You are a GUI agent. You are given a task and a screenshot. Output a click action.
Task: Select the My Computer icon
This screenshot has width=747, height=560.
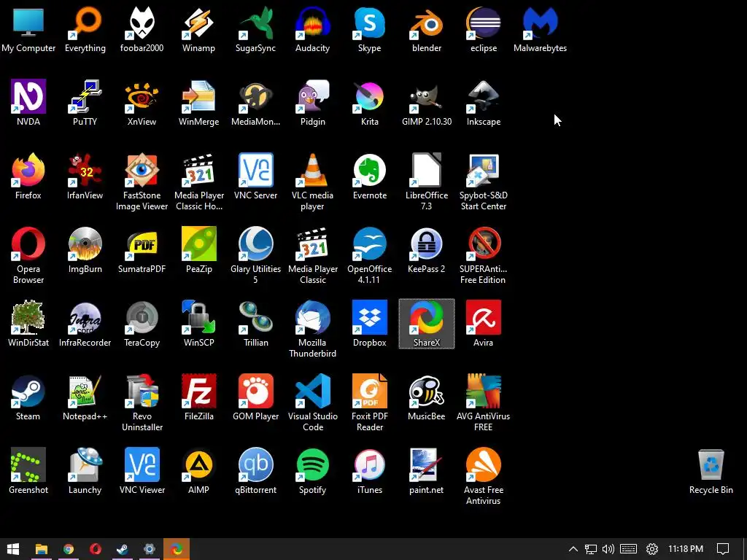pos(28,29)
